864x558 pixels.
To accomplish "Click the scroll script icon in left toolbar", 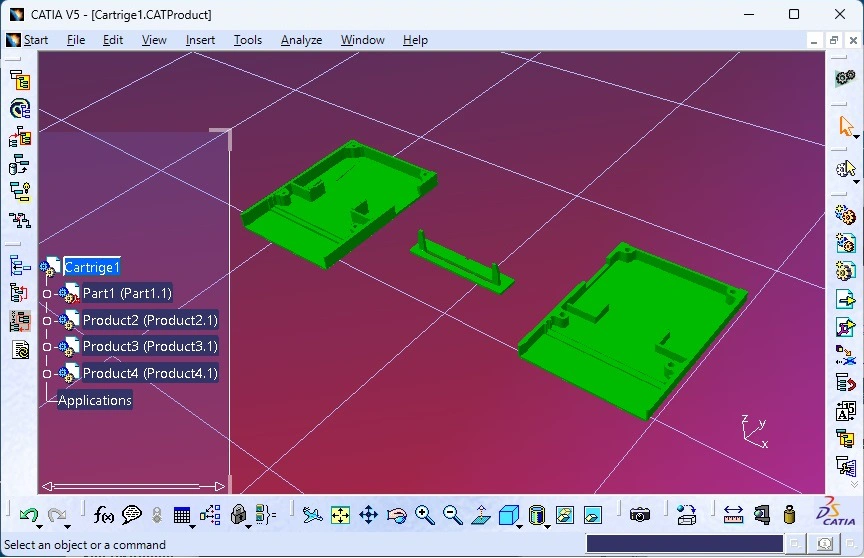I will (x=20, y=349).
